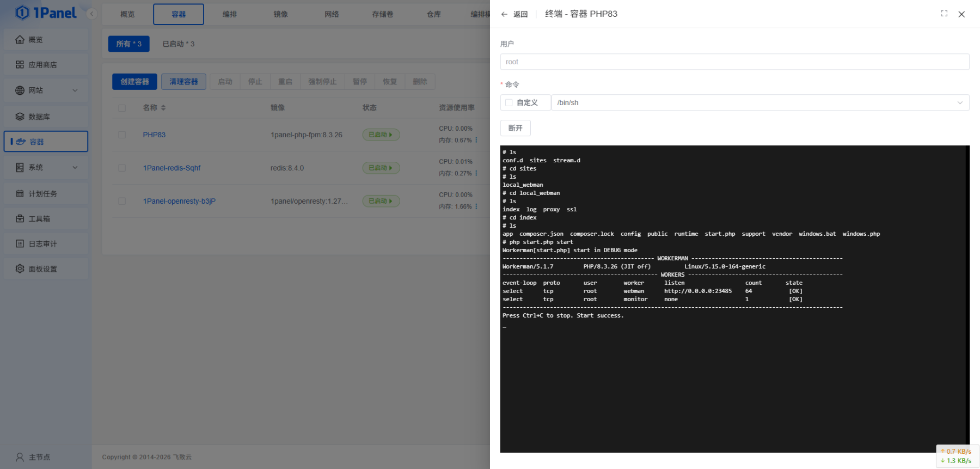The height and width of the screenshot is (469, 980).
Task: Open Panel Settings (面板设置) gear icon
Action: (x=20, y=269)
